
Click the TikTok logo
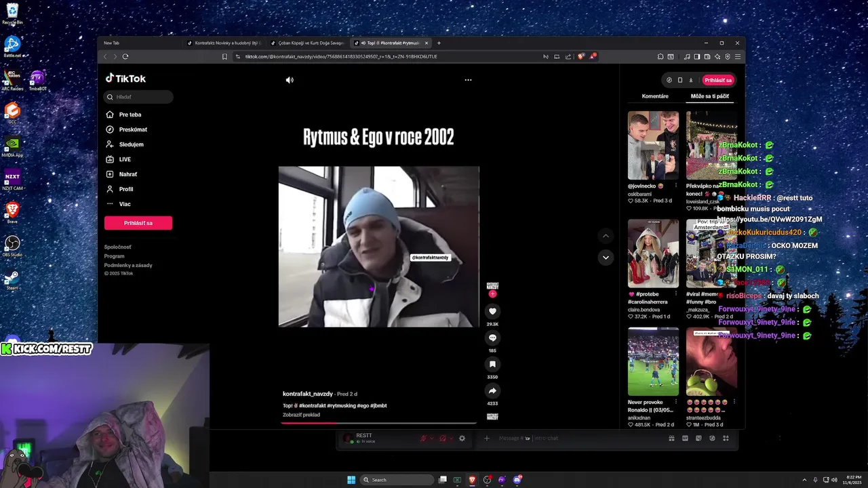coord(125,78)
